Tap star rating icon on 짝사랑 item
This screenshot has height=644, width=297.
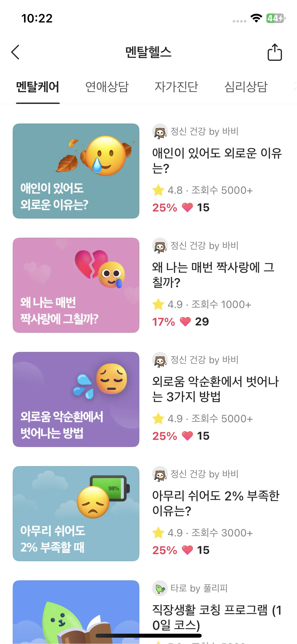pos(158,304)
